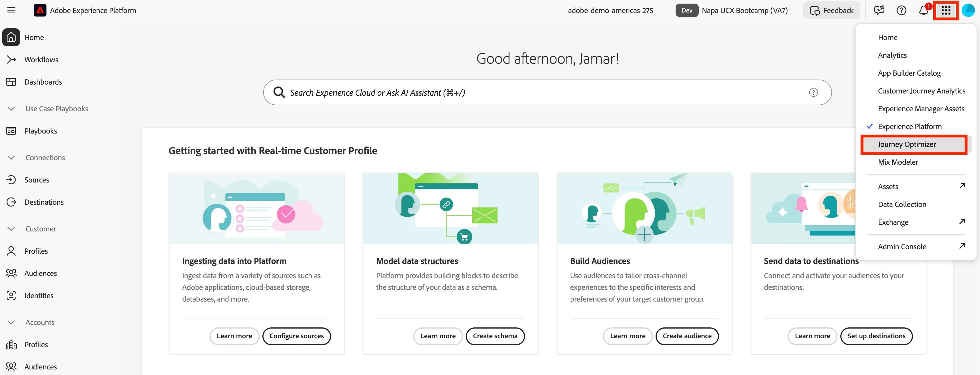Screen dimensions: 980x375
Task: Open the hamburger navigation menu
Action: (11, 10)
